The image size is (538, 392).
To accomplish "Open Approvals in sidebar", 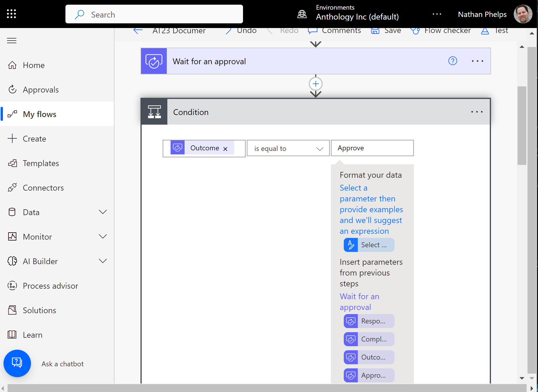I will click(57, 90).
